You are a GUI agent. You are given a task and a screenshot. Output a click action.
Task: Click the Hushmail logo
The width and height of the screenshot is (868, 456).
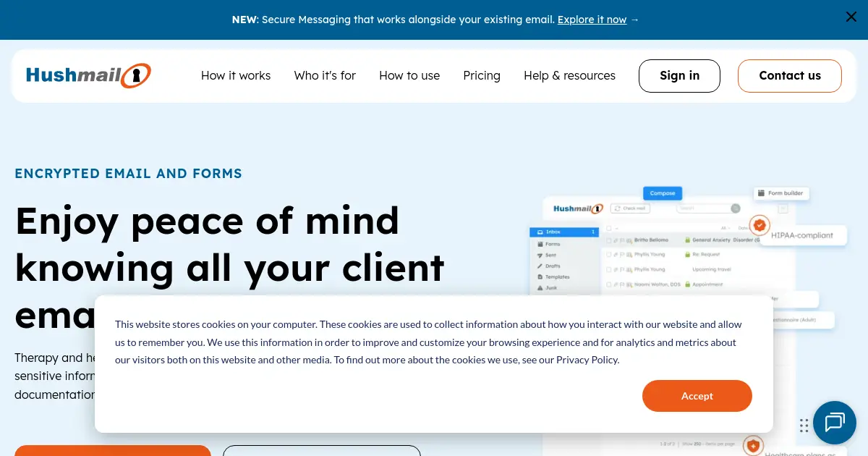(88, 75)
